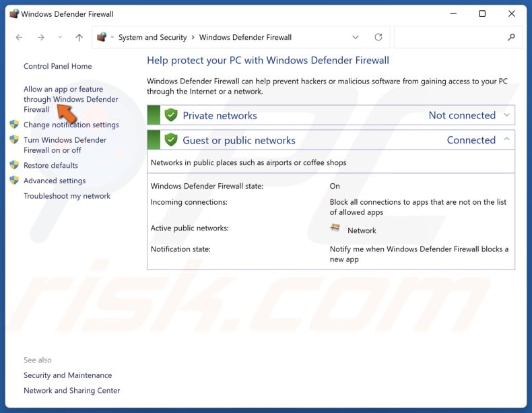Click green shield icon for public networks
The image size is (532, 413).
[171, 140]
